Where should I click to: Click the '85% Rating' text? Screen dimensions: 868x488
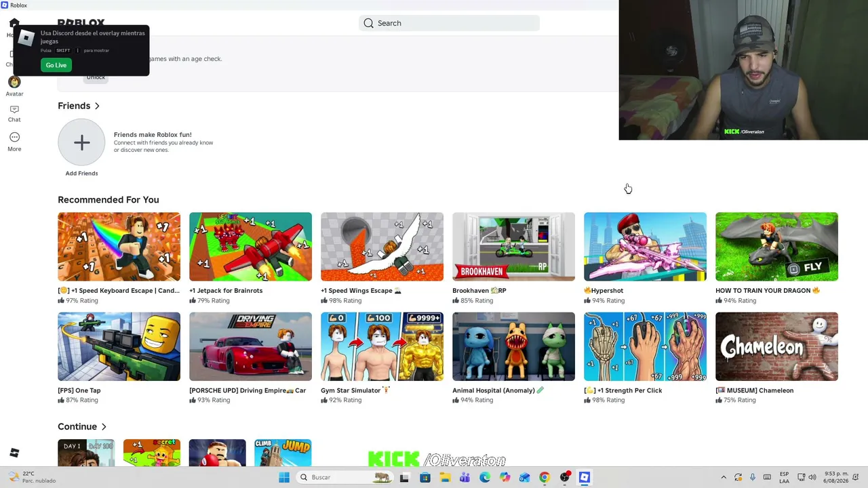pos(477,301)
